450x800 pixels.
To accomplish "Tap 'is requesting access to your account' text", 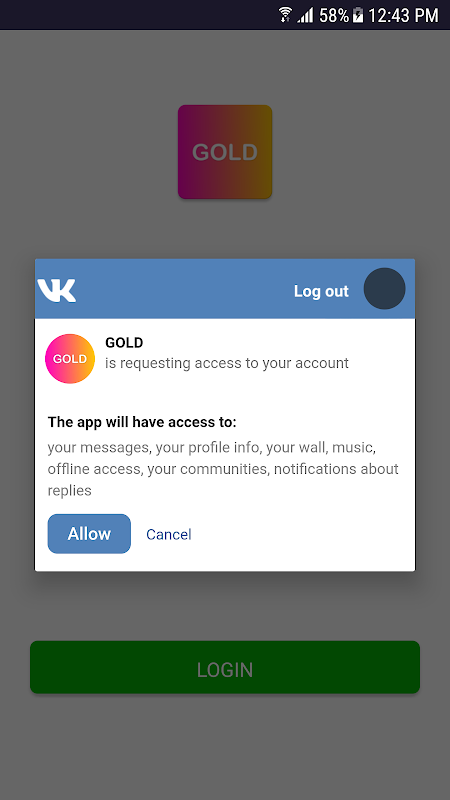I will point(227,363).
